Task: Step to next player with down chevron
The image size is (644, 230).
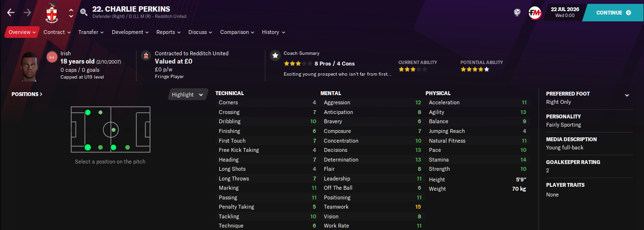Action: pyautogui.click(x=71, y=16)
